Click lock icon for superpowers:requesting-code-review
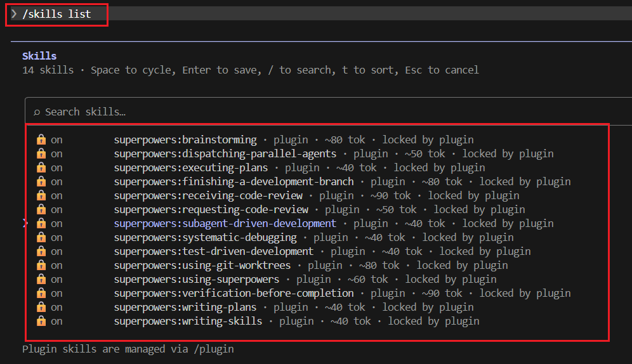Screen dimensions: 632x364 [x=41, y=209]
